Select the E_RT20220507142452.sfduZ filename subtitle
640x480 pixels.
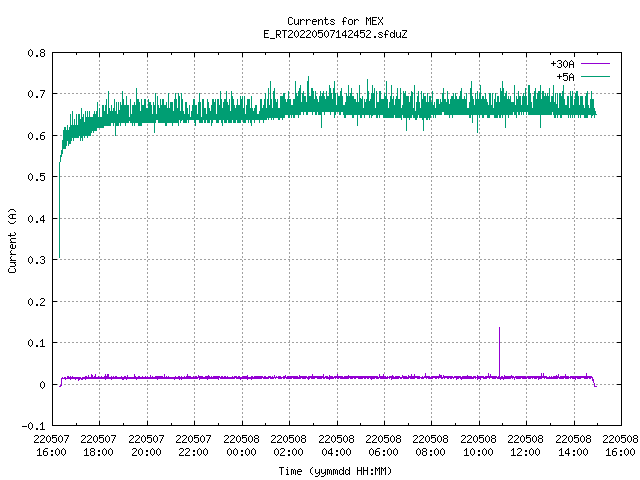click(x=335, y=34)
